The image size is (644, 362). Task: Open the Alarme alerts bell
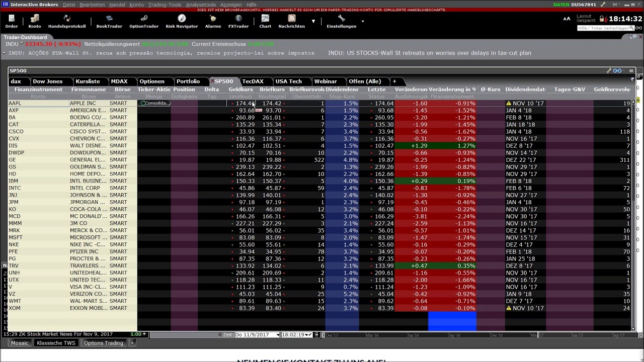(x=213, y=21)
